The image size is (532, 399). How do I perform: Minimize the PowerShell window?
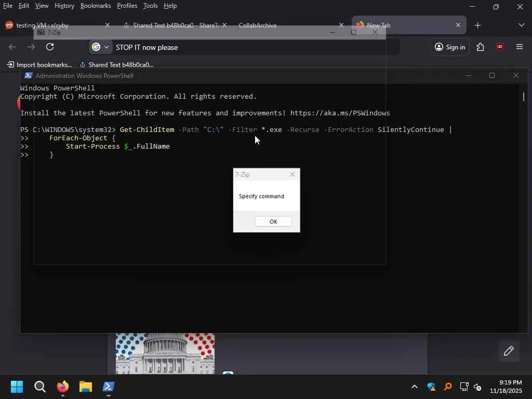coord(469,75)
